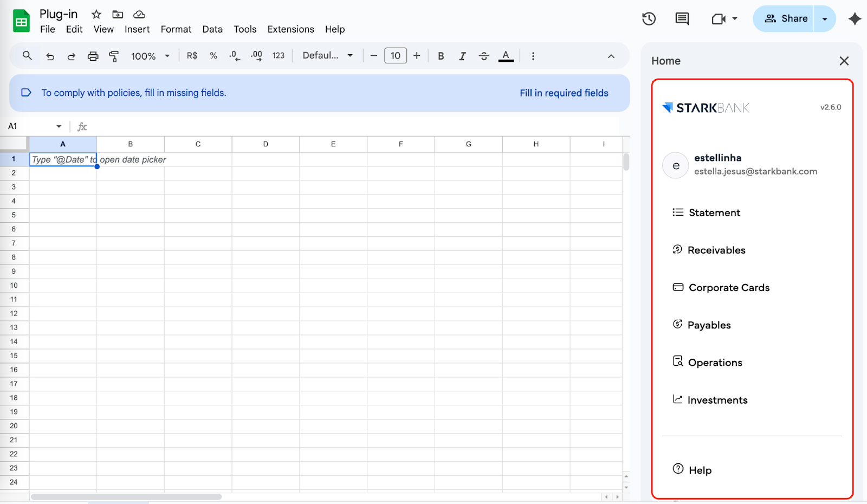Open the text color picker
Screen dimensions: 867x504
pyautogui.click(x=506, y=56)
